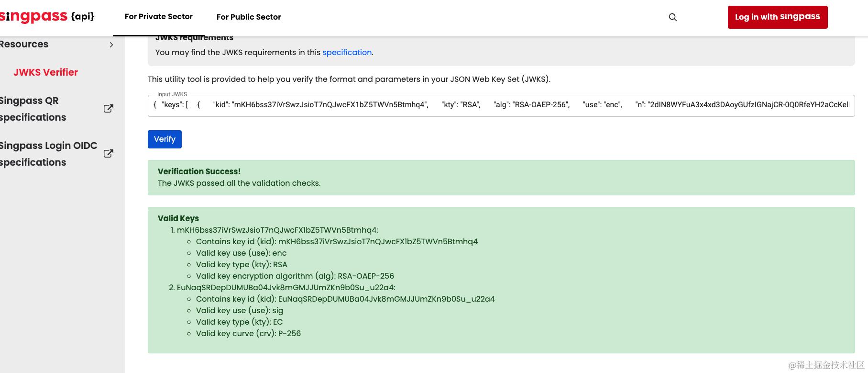The width and height of the screenshot is (868, 373).
Task: Click 'Contains key id (kid): EuNaqSRDep...' line
Action: pos(345,299)
